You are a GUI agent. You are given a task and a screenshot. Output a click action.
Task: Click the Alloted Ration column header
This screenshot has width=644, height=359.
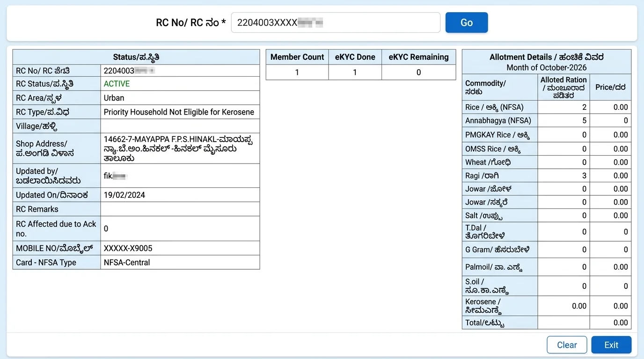(563, 87)
